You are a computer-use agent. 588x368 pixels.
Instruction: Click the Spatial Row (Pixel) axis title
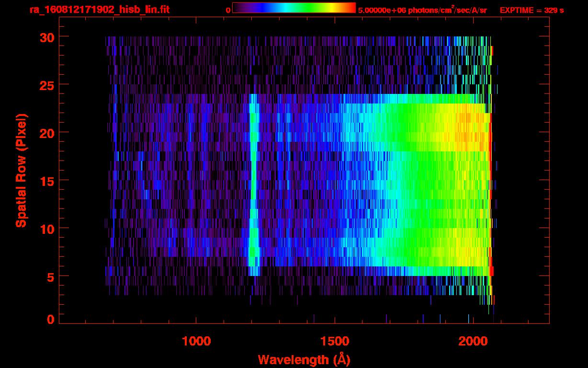click(21, 171)
